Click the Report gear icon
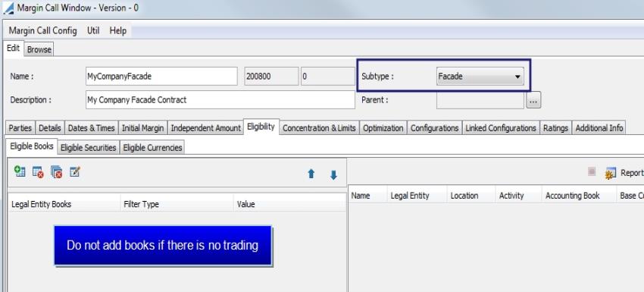 (x=611, y=174)
